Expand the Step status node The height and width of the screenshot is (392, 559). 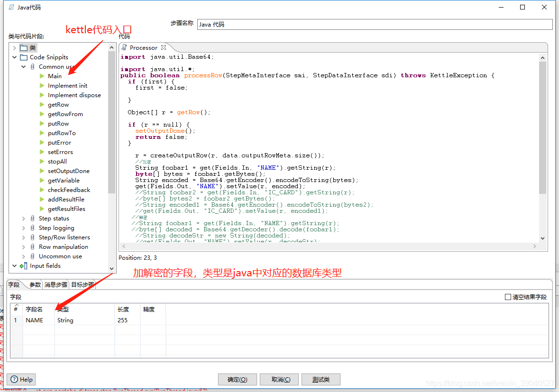pyautogui.click(x=23, y=218)
